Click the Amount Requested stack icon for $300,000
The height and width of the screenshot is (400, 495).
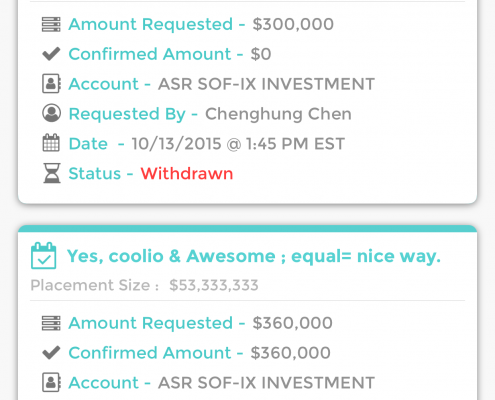51,24
